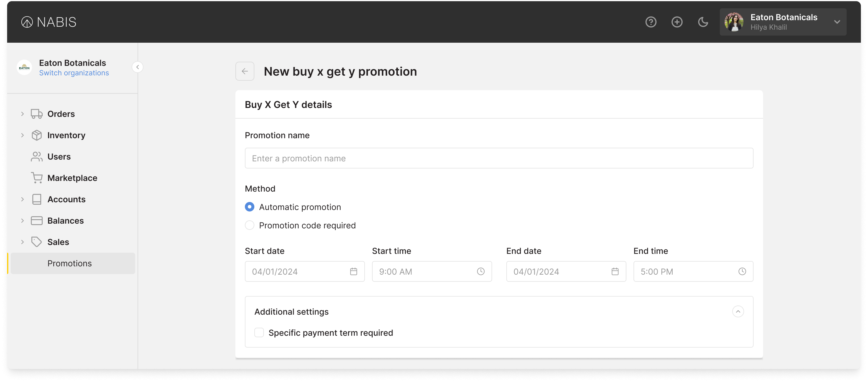Open the Promotions menu item
Screen dimensions: 868x382
coord(69,263)
